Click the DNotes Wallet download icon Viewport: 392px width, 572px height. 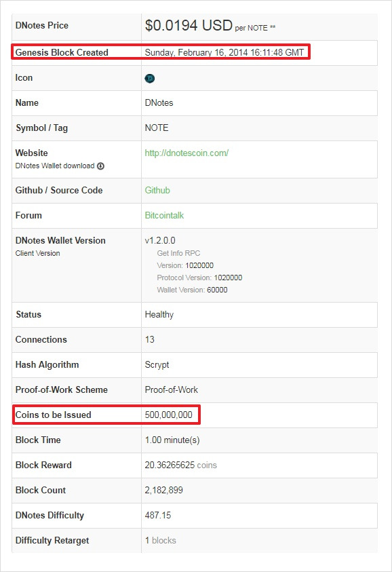(100, 166)
